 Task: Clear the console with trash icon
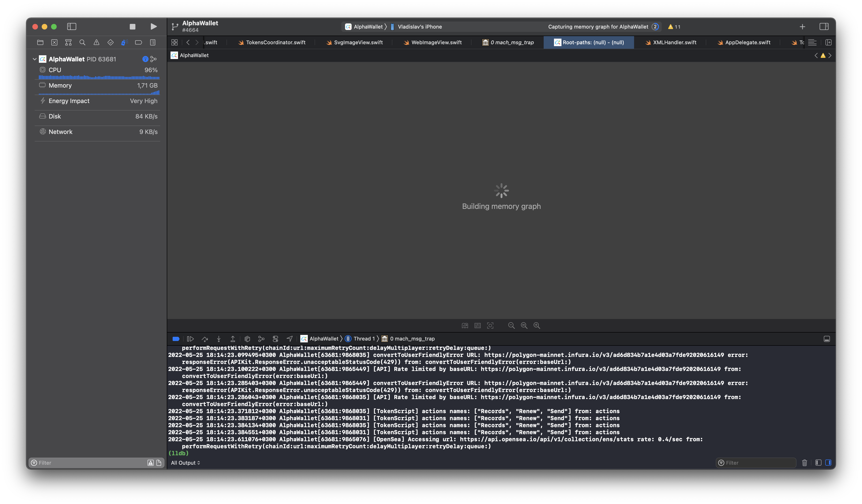[804, 463]
